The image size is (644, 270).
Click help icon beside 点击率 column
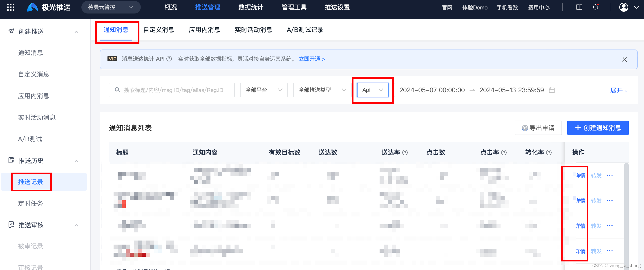[x=504, y=153]
